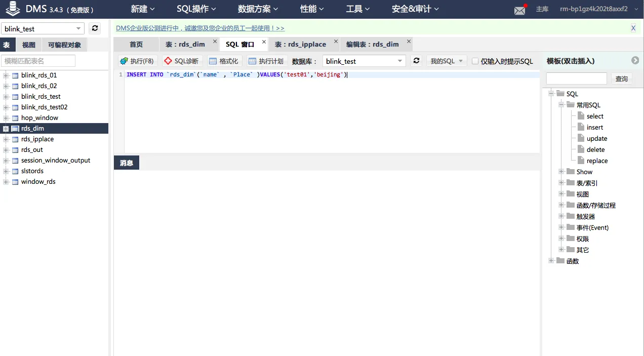This screenshot has width=644, height=356.
Task: Select the rds_out table
Action: point(32,150)
